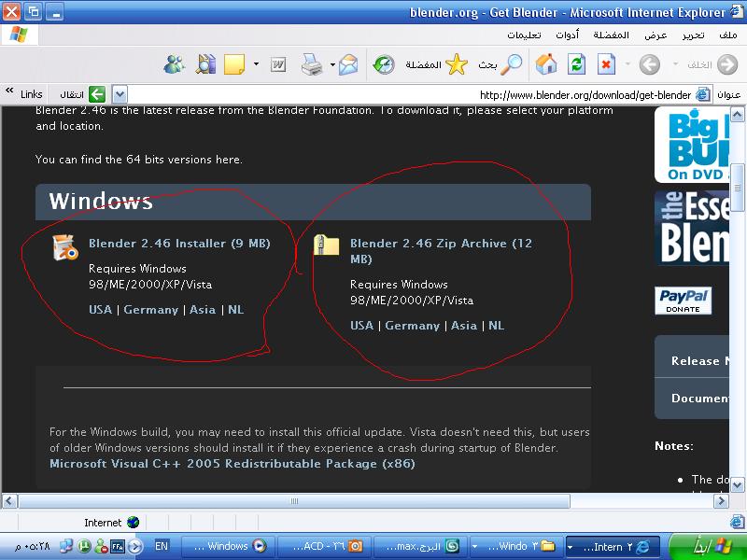Click EN language indicator on taskbar
Image resolution: width=747 pixels, height=560 pixels.
(x=162, y=546)
